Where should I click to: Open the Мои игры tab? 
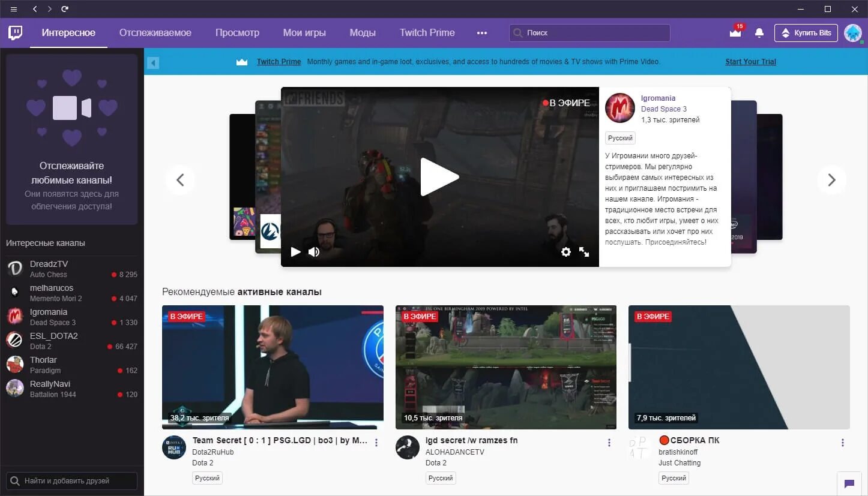(304, 33)
